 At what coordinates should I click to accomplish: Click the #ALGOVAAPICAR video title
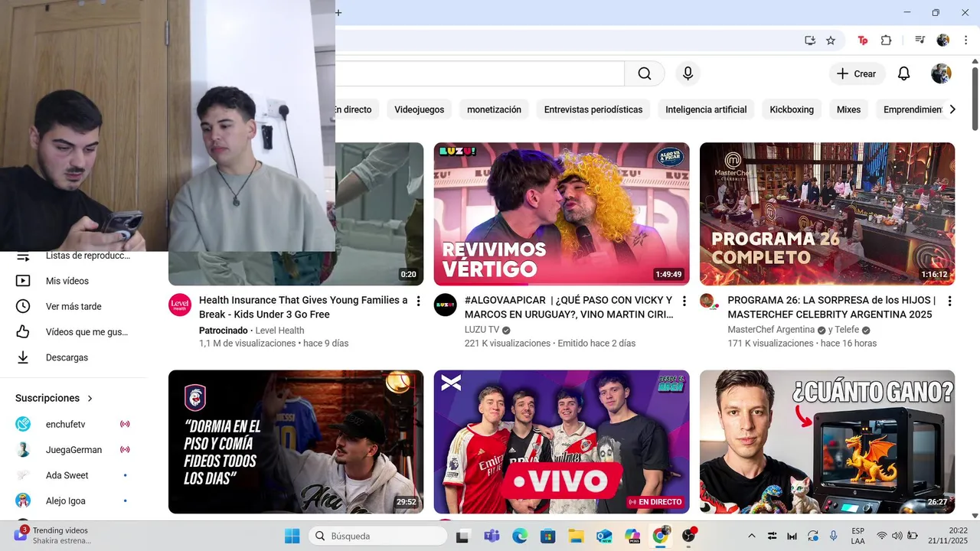pos(569,307)
